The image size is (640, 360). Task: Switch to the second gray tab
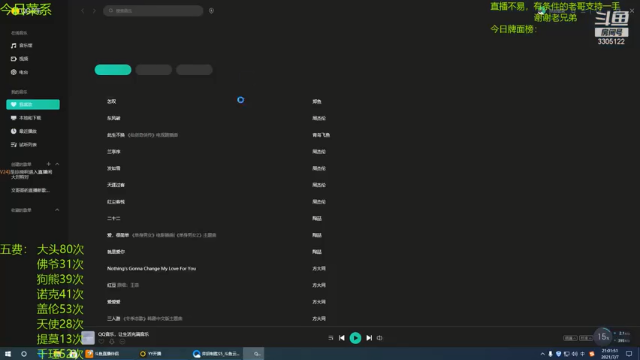pyautogui.click(x=153, y=70)
